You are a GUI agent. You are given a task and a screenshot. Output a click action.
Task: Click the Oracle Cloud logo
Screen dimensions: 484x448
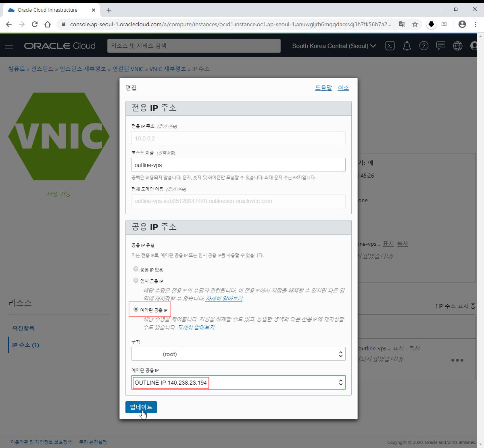(x=60, y=46)
